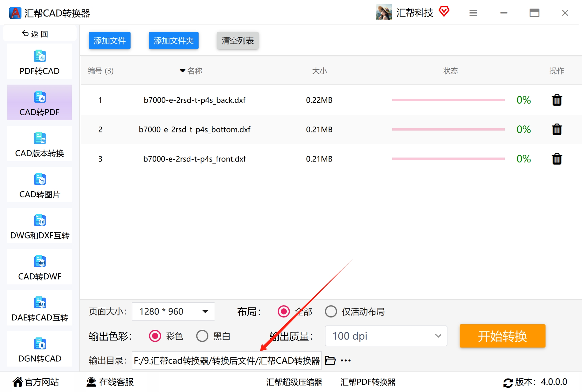Click progress bar of b7000-e-2rsd-t-p4s_back.dxf

(x=448, y=100)
